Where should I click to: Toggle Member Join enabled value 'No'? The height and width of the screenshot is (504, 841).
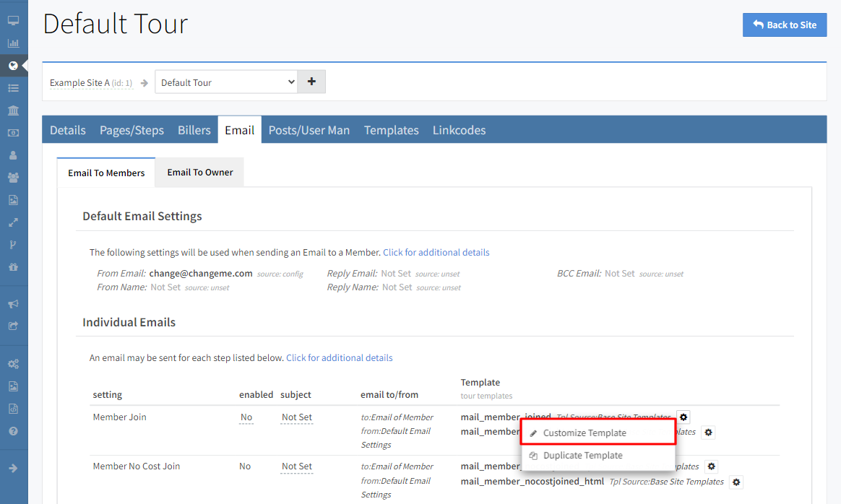pyautogui.click(x=246, y=417)
